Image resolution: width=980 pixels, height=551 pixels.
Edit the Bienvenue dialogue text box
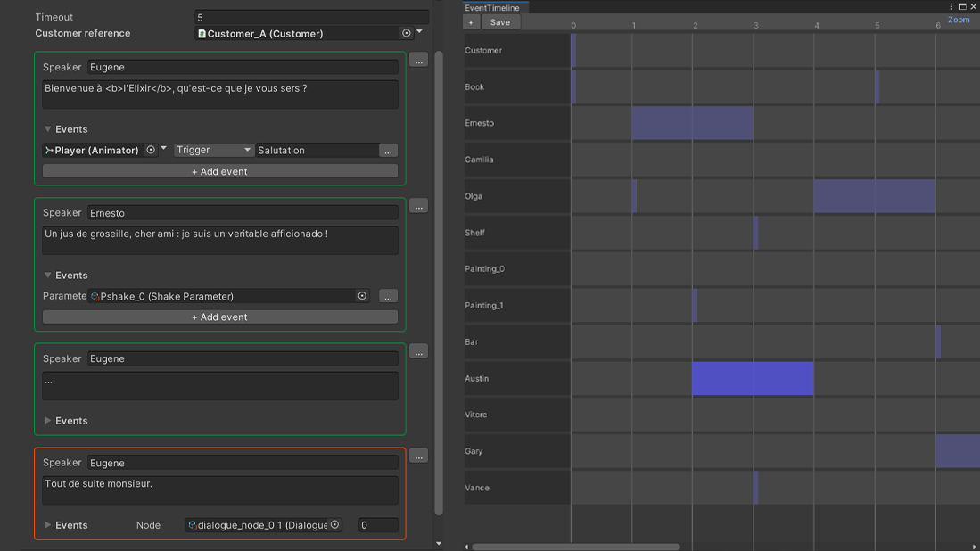click(220, 95)
